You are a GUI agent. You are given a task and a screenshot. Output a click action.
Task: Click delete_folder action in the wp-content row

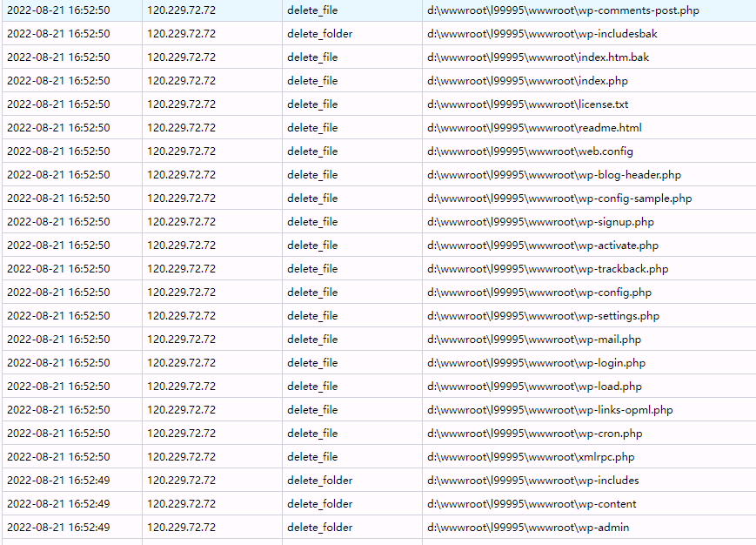pos(319,504)
